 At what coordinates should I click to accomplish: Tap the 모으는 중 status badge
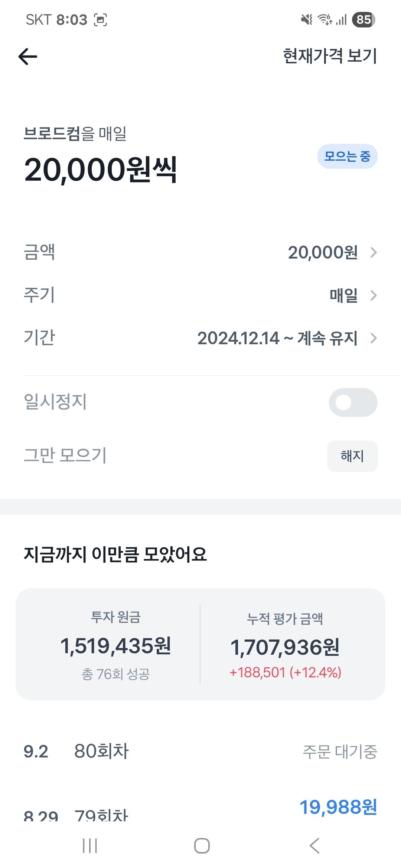(x=347, y=156)
